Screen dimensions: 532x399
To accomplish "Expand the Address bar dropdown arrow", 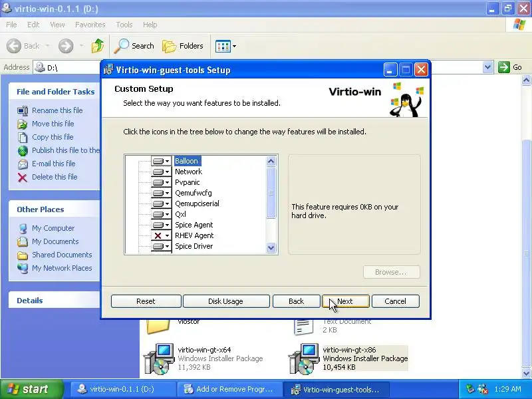I will coord(487,67).
